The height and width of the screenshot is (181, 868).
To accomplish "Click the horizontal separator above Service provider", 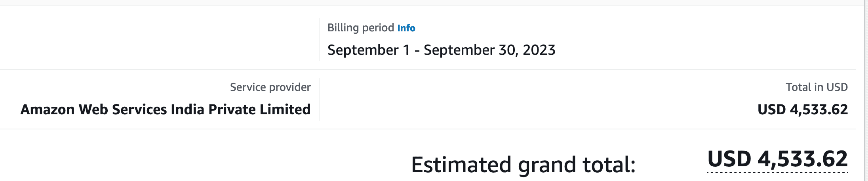I will [428, 69].
